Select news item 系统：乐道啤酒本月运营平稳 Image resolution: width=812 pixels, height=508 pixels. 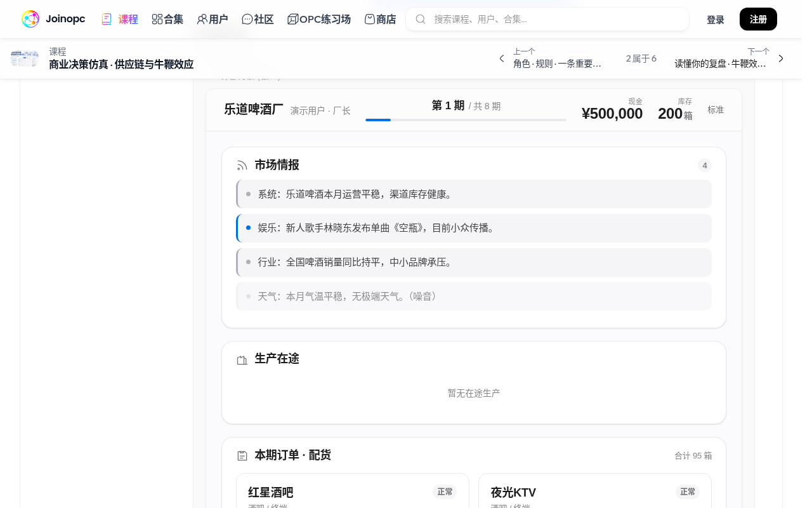474,194
